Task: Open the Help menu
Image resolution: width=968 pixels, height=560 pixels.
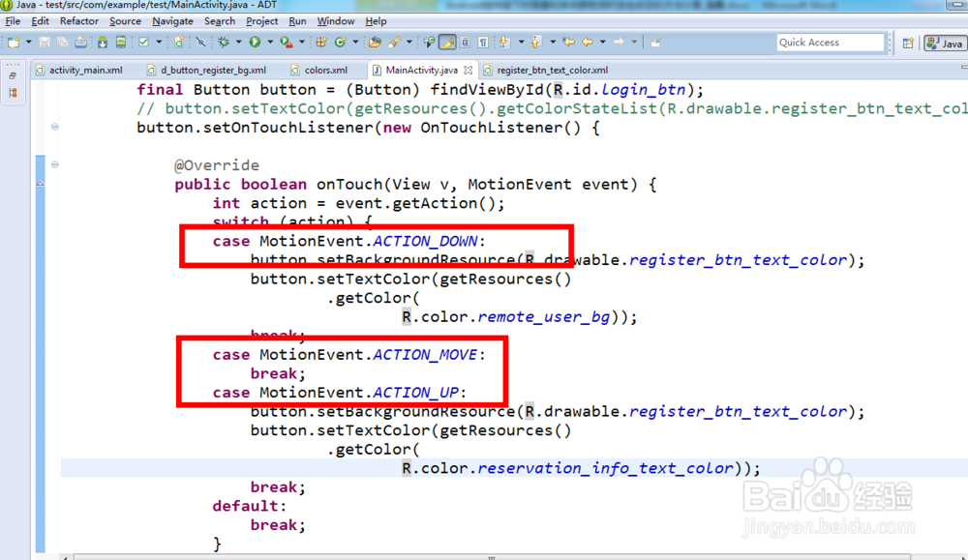Action: (x=376, y=21)
